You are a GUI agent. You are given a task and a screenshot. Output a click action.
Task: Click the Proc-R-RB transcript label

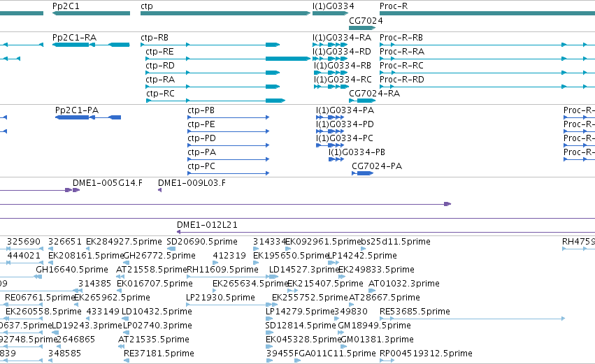pos(401,38)
